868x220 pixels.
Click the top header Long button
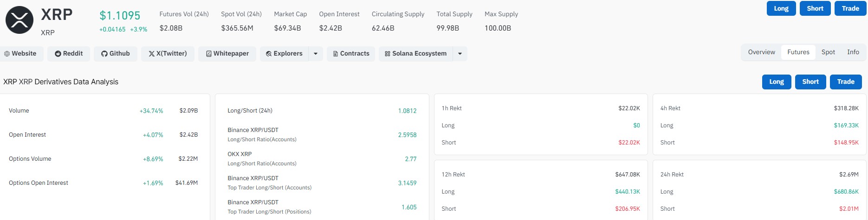[x=781, y=8]
